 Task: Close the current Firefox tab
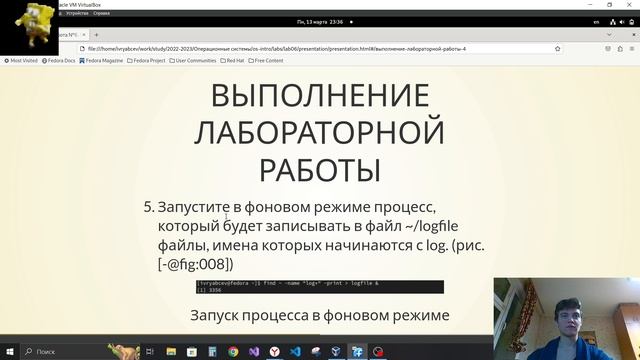pos(84,35)
